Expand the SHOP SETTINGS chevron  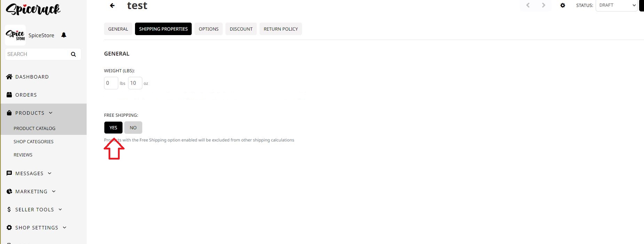(65, 228)
